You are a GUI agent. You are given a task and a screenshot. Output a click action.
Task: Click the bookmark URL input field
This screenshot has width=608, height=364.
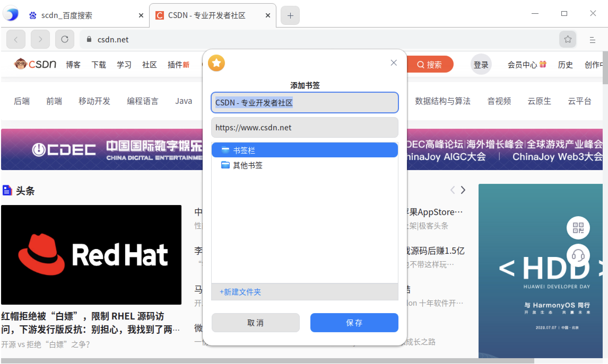[305, 128]
